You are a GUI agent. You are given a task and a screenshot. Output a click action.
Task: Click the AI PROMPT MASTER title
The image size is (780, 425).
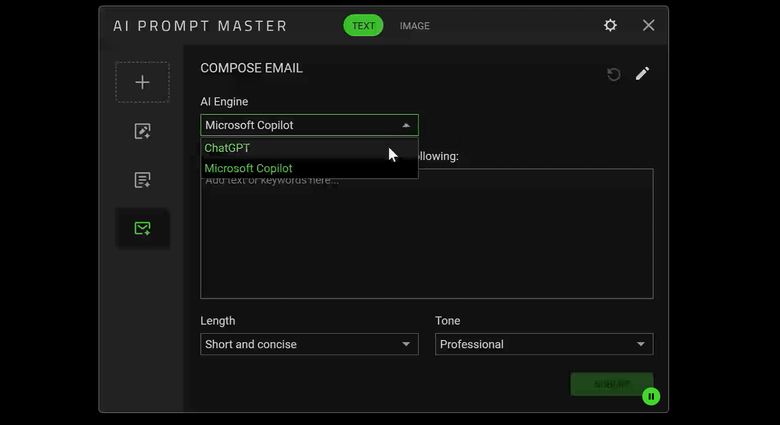pos(200,26)
